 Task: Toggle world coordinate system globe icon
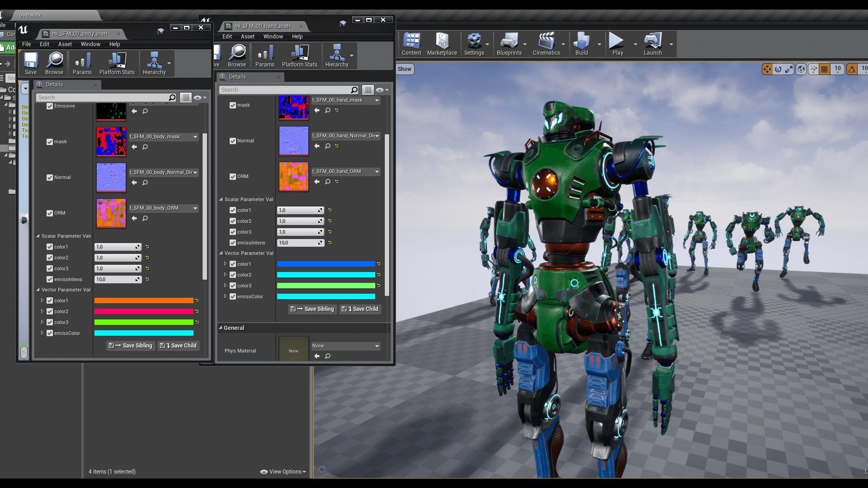point(801,69)
